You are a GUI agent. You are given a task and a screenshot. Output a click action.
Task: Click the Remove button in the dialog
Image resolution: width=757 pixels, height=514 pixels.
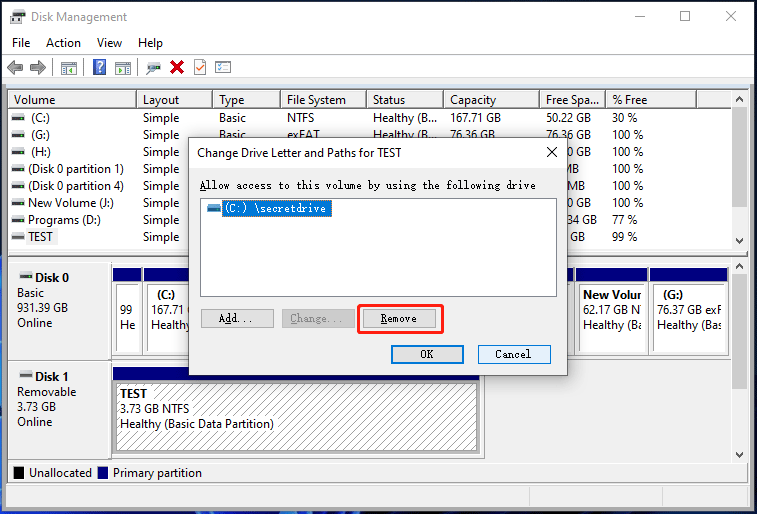point(399,319)
